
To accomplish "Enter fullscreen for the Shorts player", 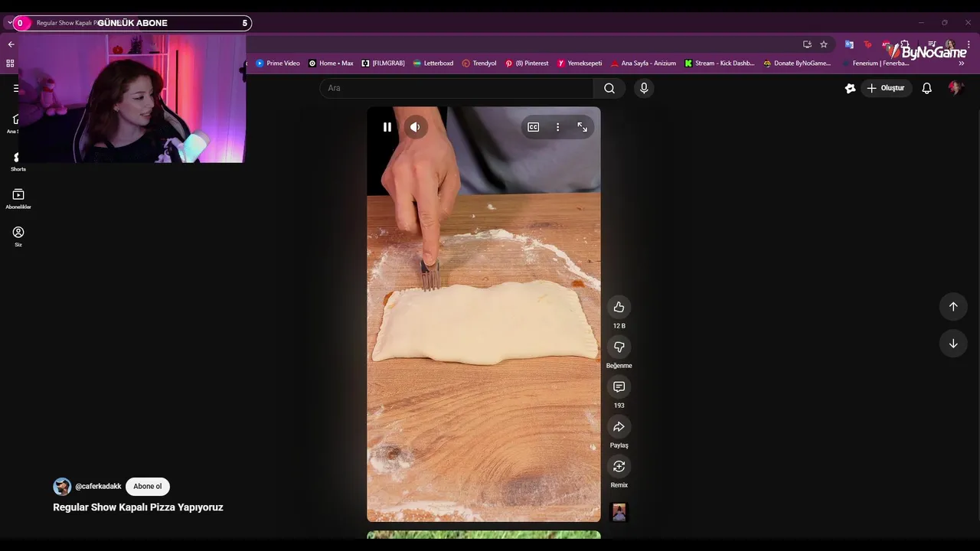I will point(583,127).
